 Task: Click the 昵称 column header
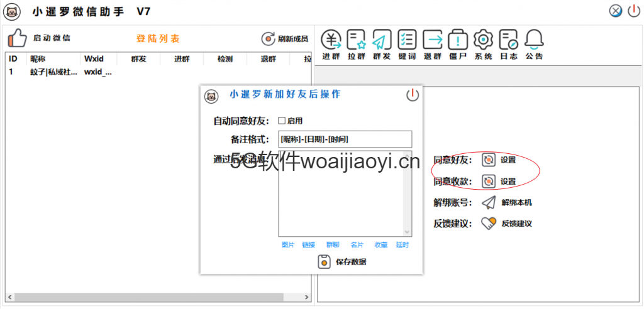click(x=54, y=58)
